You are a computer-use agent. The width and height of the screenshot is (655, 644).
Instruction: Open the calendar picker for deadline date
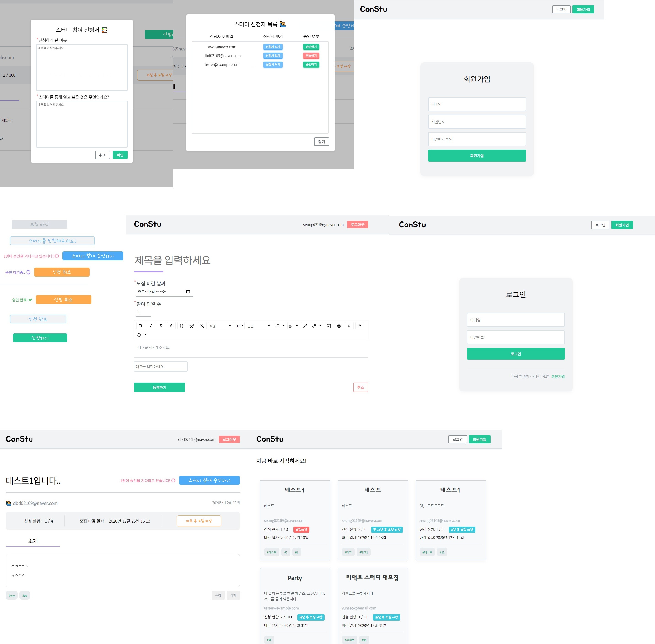[188, 291]
